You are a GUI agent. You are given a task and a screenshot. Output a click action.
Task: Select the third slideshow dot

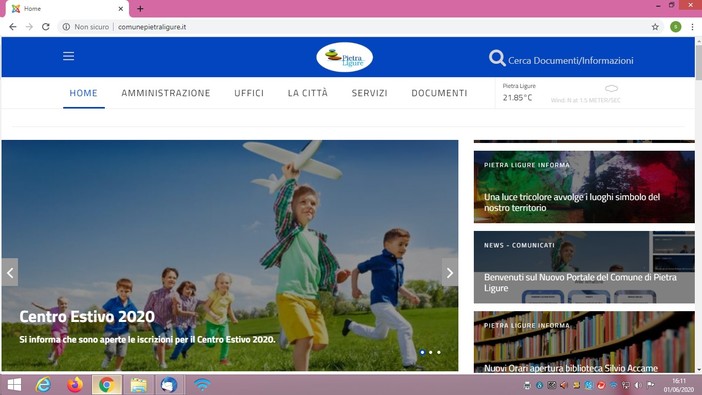coord(439,352)
